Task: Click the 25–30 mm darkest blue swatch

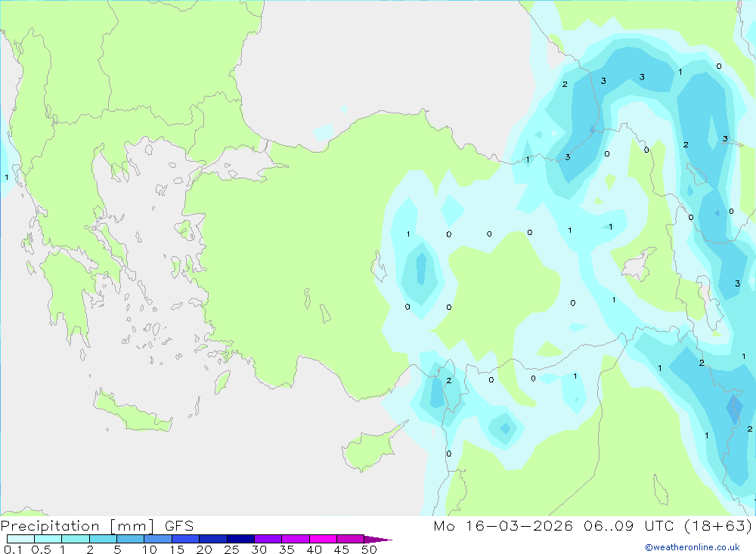Action: click(x=240, y=539)
